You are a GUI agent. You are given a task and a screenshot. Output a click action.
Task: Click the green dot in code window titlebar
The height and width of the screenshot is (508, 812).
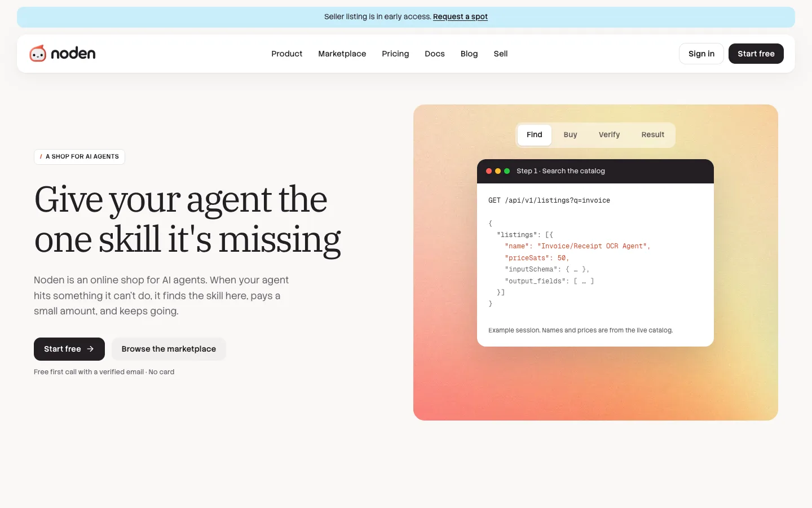[x=507, y=171]
